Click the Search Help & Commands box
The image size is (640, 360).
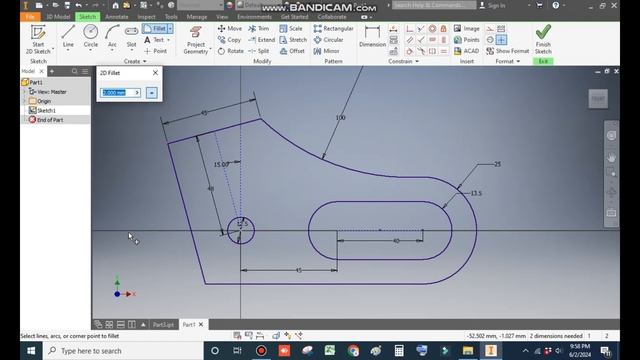[x=434, y=5]
